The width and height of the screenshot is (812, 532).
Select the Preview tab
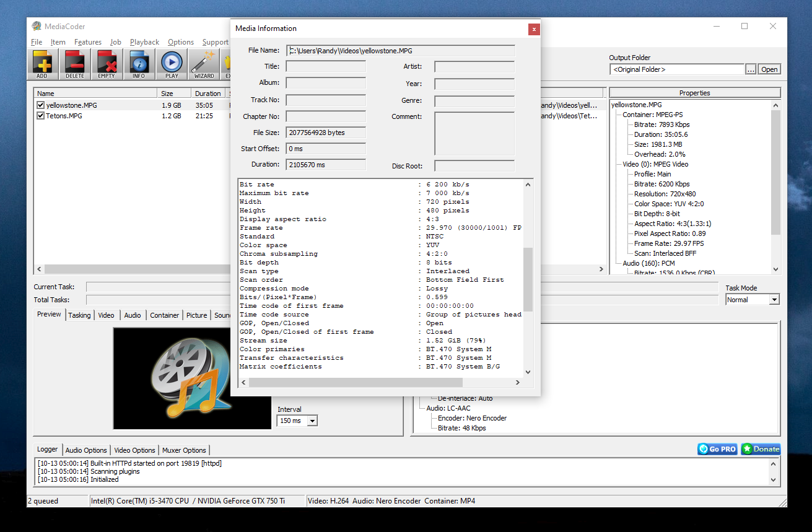click(50, 315)
